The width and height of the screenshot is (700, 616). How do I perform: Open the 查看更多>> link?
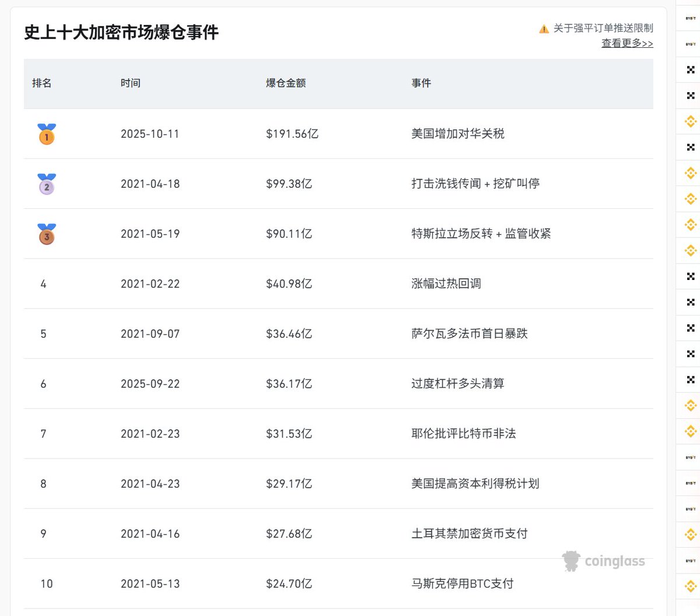(627, 43)
